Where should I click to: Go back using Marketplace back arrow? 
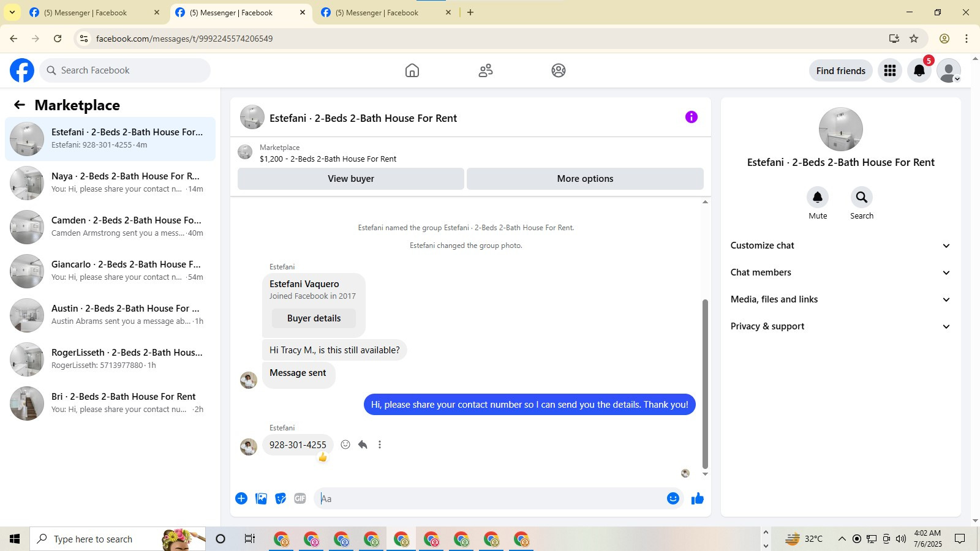point(20,105)
